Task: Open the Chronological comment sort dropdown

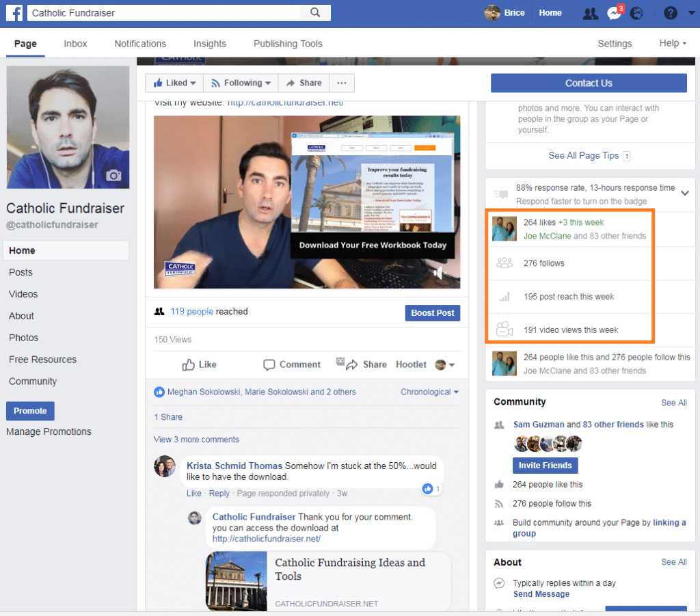Action: [x=429, y=392]
